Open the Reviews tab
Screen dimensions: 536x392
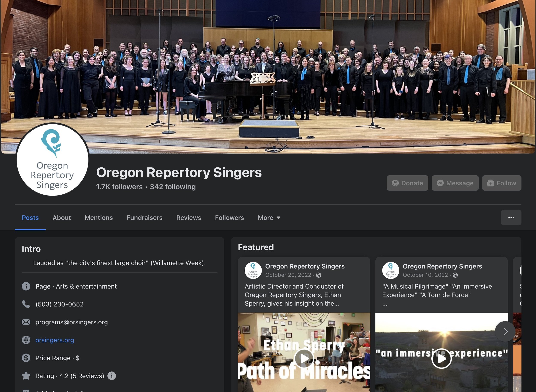pos(189,218)
